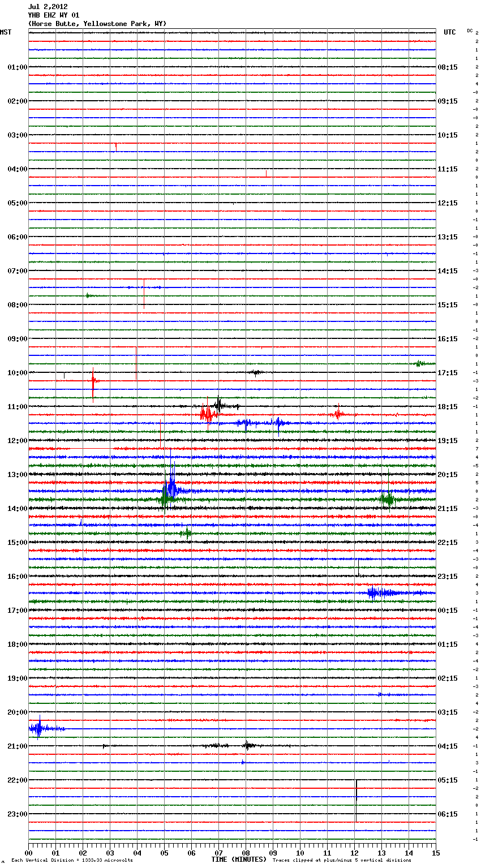Click the 'DC' column header
This screenshot has width=481, height=868.
470,31
